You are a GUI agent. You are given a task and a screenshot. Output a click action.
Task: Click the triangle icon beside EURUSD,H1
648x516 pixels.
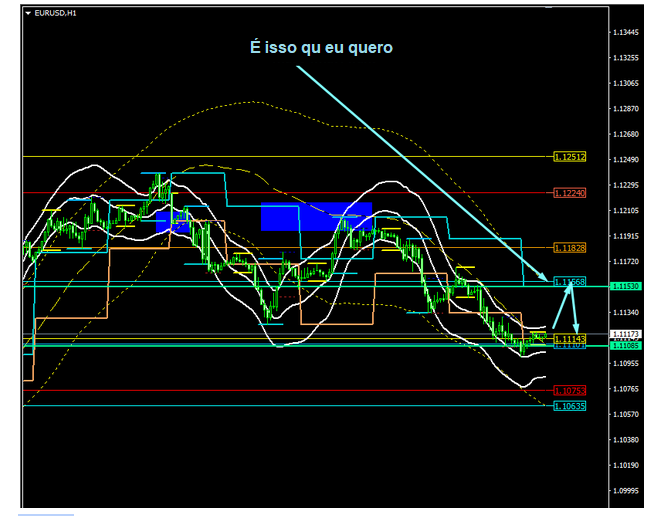(x=27, y=12)
